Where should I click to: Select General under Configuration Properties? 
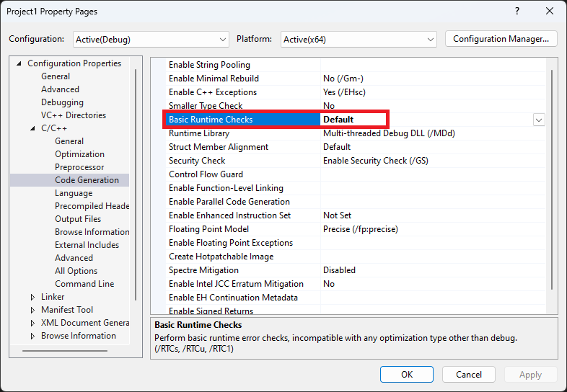click(x=56, y=76)
